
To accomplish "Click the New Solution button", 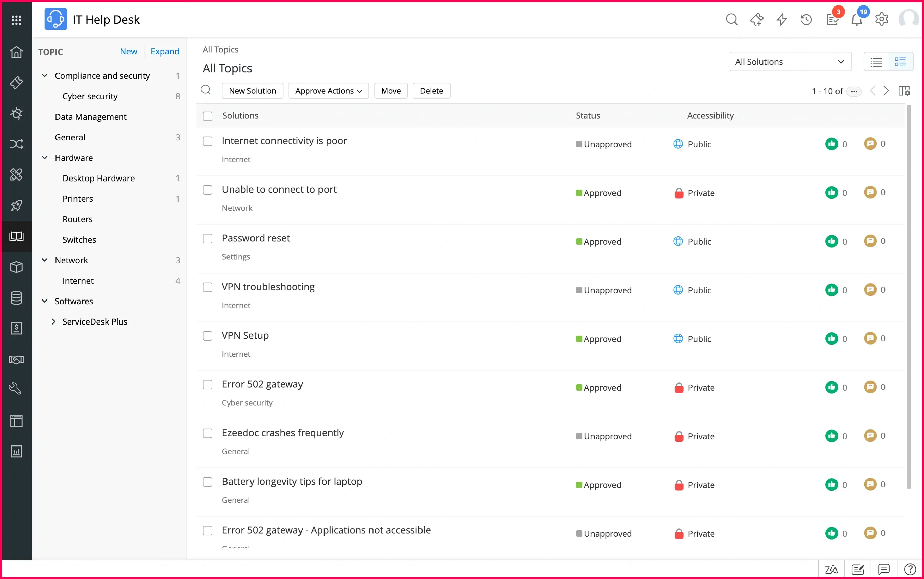I will pos(252,91).
